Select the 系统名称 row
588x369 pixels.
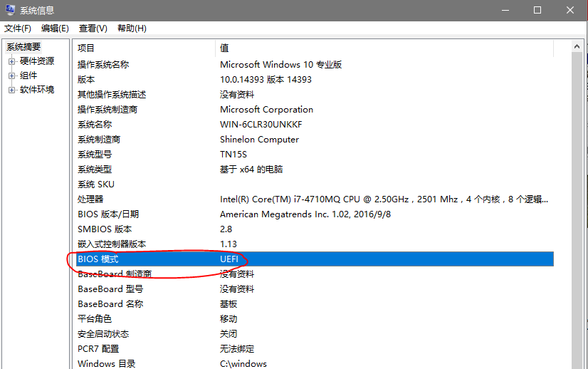pyautogui.click(x=315, y=125)
